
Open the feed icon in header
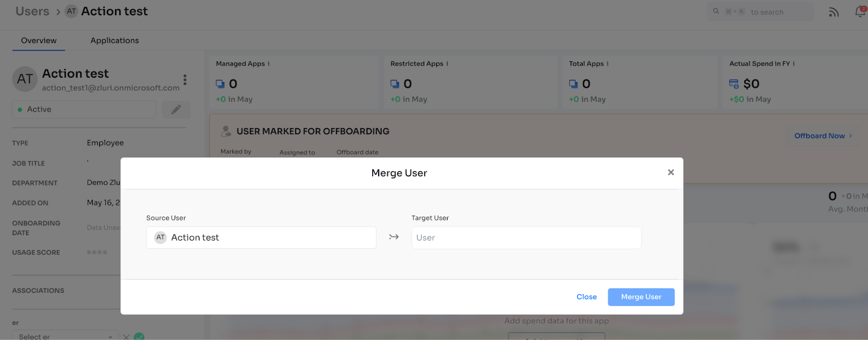click(x=834, y=12)
